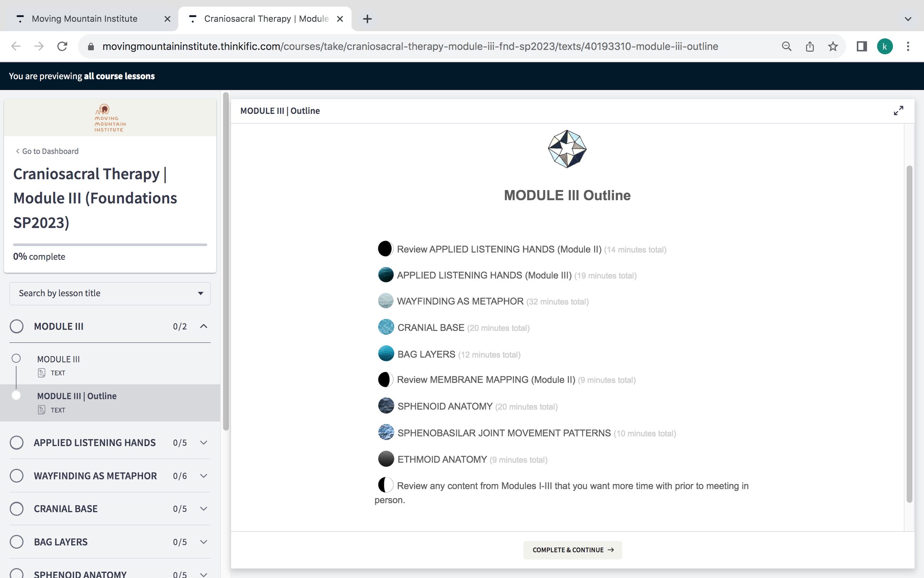Viewport: 924px width, 578px height.
Task: Open the browser side panel icon
Action: coord(862,47)
